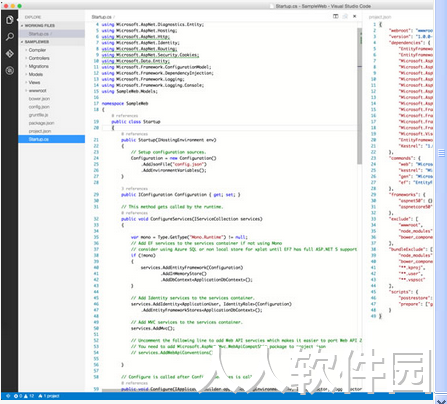Click the error count icon in status bar
This screenshot has height=404, width=447.
[16, 396]
